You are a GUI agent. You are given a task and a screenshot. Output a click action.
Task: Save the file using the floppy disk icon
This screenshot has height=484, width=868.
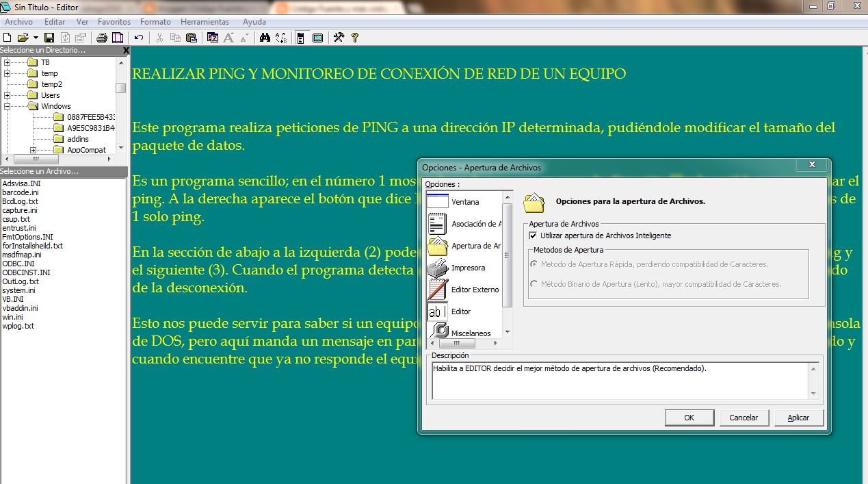point(49,37)
